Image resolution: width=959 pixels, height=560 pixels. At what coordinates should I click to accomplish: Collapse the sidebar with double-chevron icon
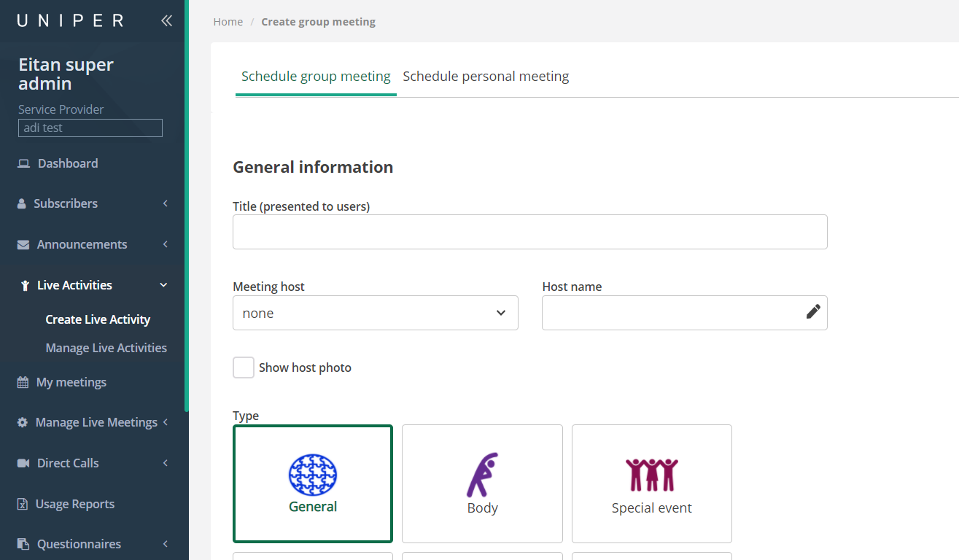click(x=166, y=20)
